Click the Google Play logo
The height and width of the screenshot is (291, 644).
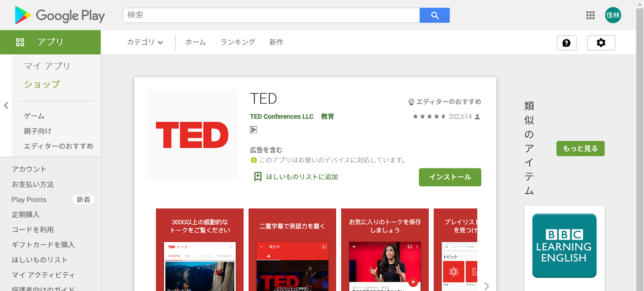[60, 15]
